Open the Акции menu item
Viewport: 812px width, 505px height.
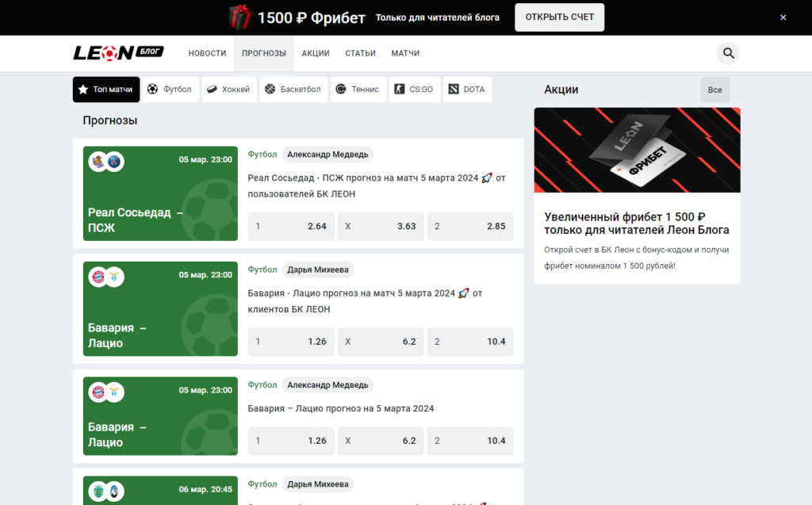click(x=316, y=53)
